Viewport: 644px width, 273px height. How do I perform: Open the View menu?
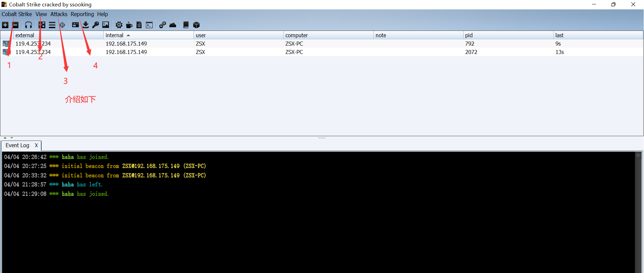[41, 14]
